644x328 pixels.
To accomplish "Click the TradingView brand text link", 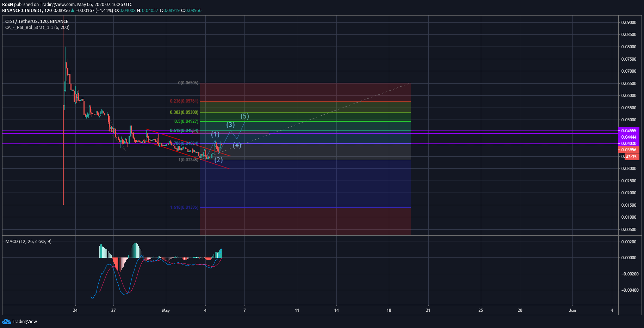I will [x=24, y=321].
